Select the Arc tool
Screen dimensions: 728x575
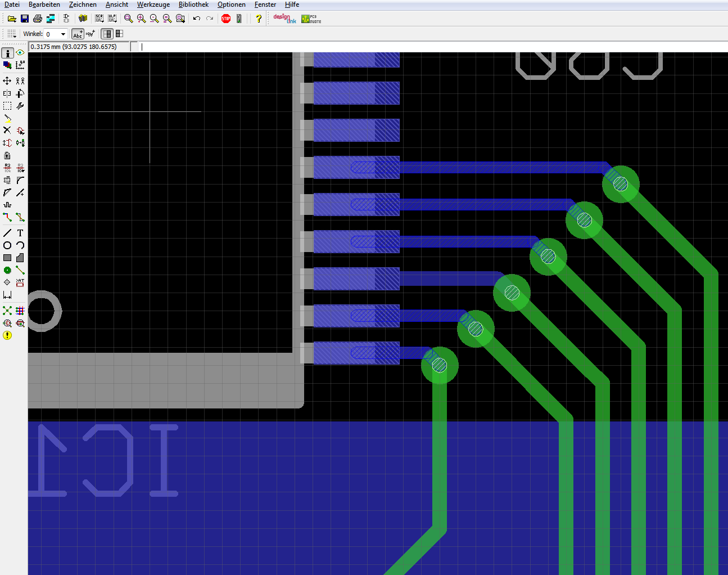20,245
